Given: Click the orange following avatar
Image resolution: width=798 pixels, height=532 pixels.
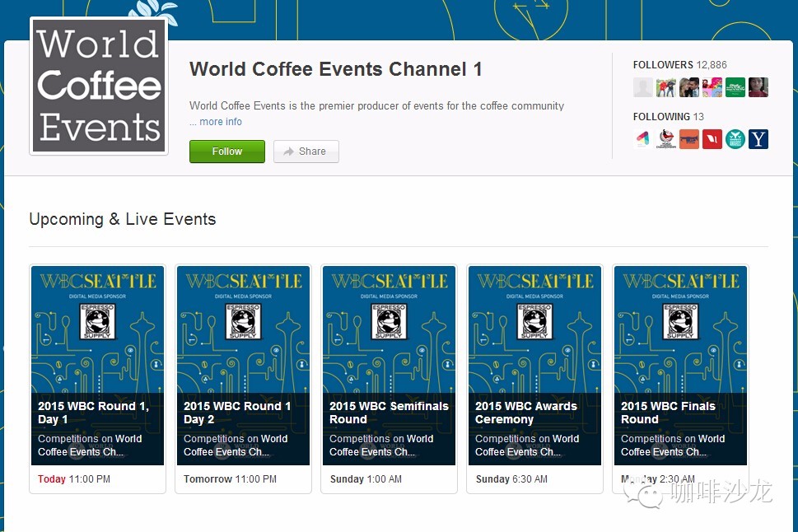Looking at the screenshot, I should pyautogui.click(x=689, y=139).
